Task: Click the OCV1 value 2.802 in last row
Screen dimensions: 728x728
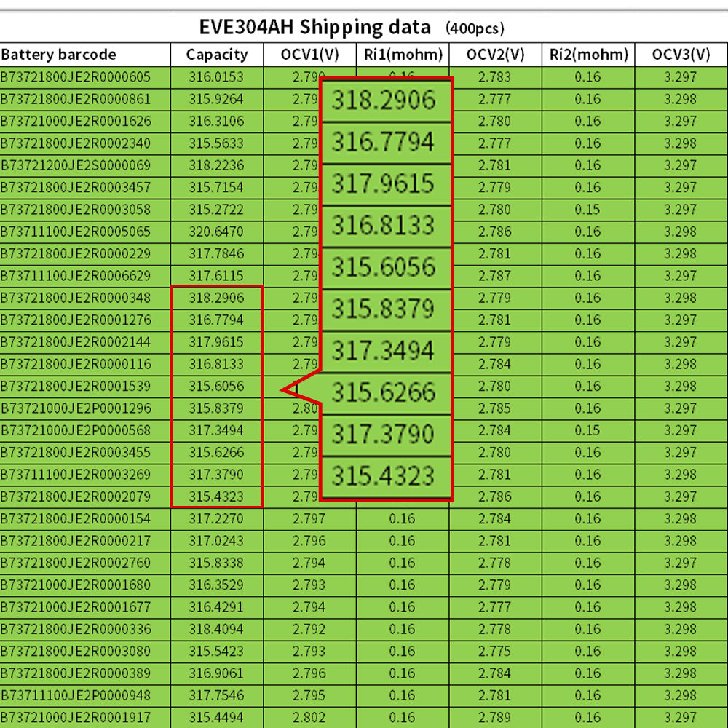Action: pos(309,717)
